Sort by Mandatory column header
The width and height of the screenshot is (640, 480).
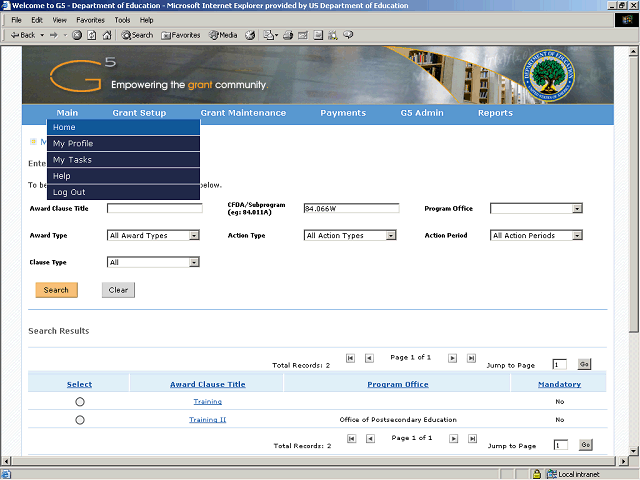click(559, 384)
